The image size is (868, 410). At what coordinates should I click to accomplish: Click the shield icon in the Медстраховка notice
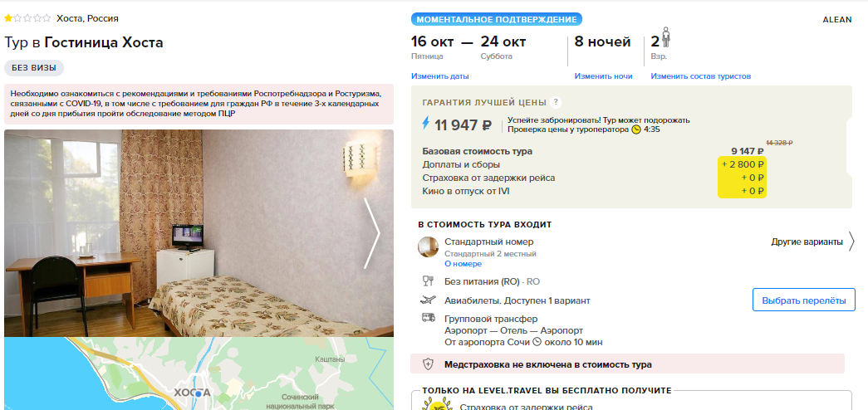(428, 364)
